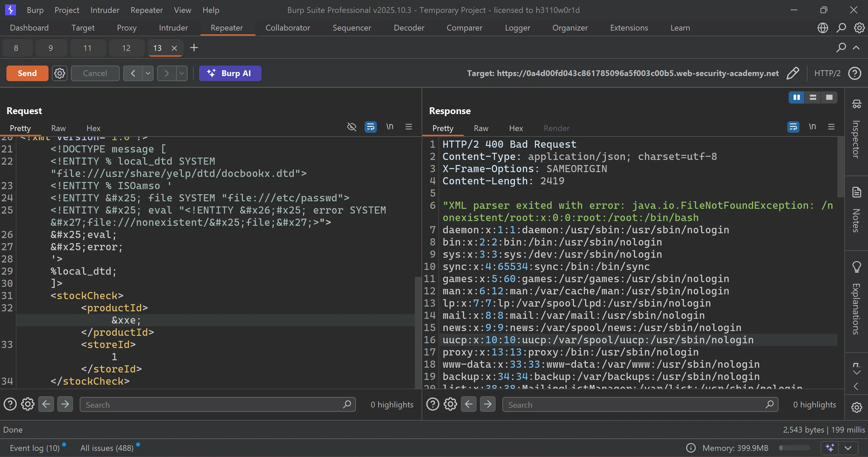Click the Burp AI button

point(230,73)
